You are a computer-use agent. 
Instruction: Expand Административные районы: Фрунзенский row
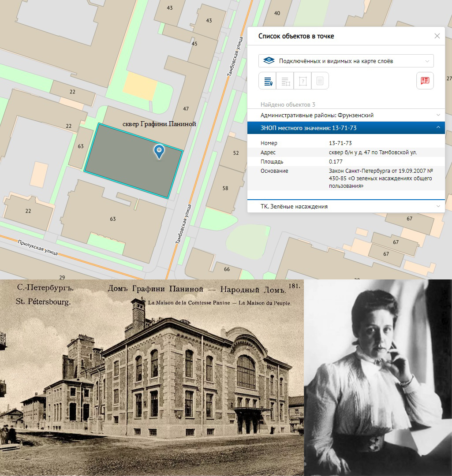click(x=346, y=115)
